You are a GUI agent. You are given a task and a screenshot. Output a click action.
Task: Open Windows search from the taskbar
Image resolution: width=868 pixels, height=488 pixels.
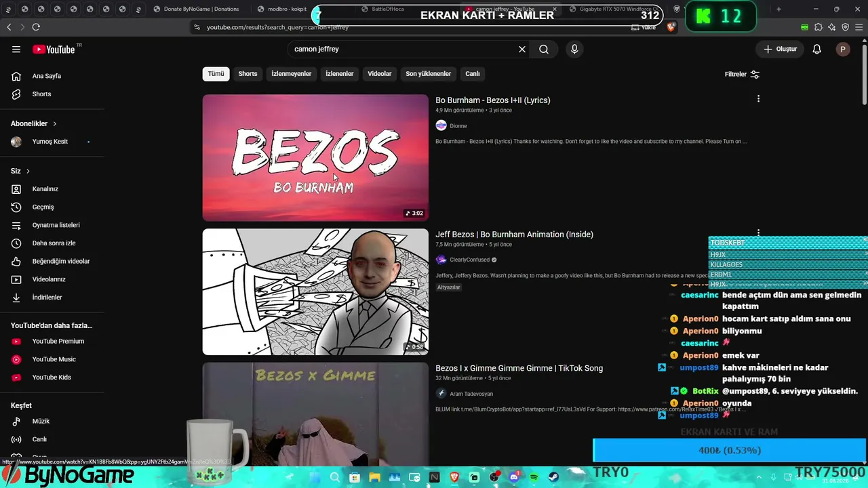[x=335, y=478]
